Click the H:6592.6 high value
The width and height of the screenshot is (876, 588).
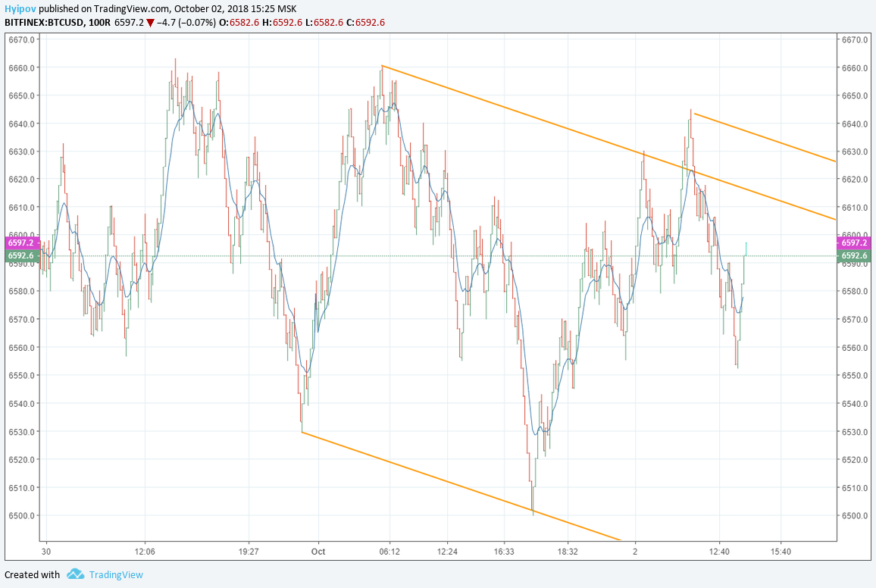click(x=282, y=23)
